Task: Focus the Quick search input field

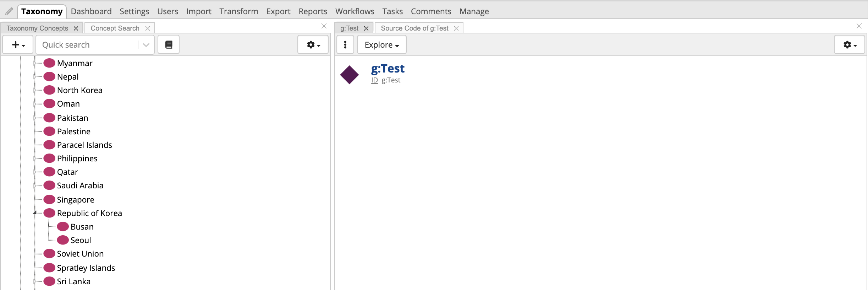Action: pyautogui.click(x=87, y=45)
